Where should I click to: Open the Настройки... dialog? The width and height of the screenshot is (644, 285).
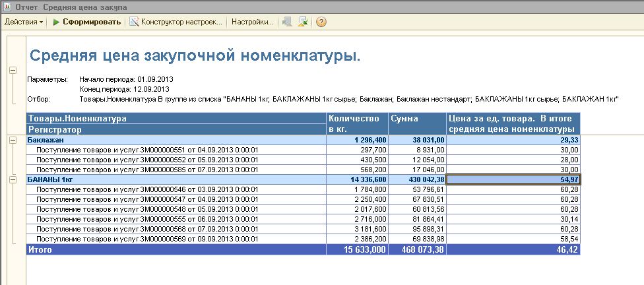[253, 22]
